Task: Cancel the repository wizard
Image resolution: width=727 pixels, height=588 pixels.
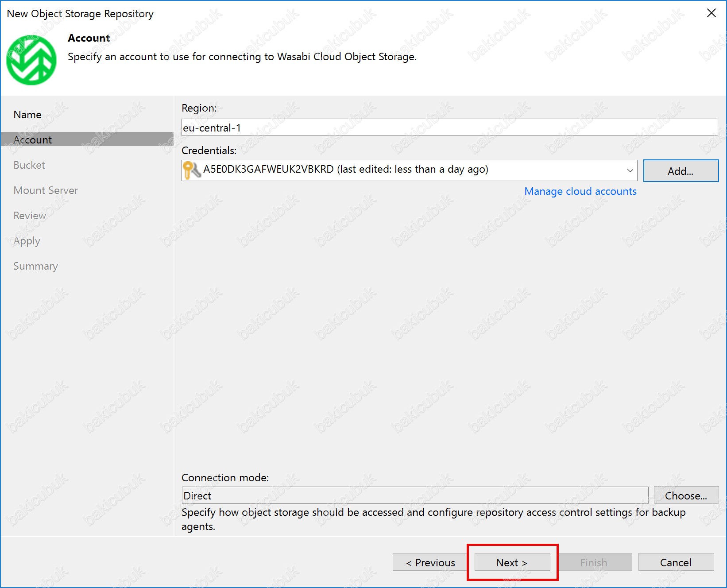Action: (x=676, y=562)
